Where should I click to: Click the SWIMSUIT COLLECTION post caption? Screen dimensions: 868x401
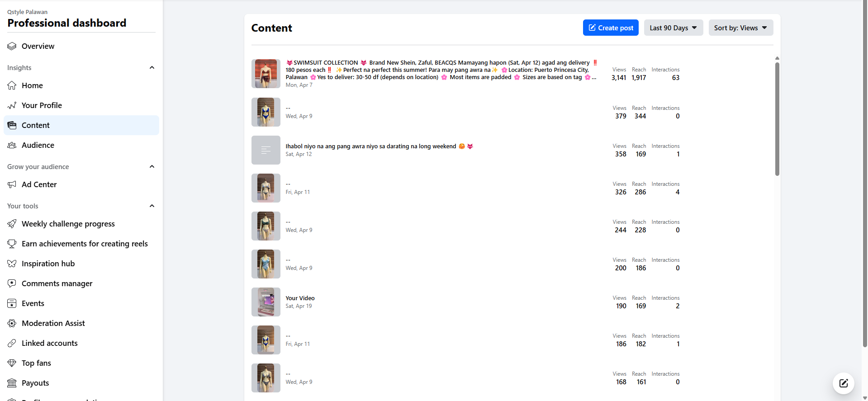(442, 70)
